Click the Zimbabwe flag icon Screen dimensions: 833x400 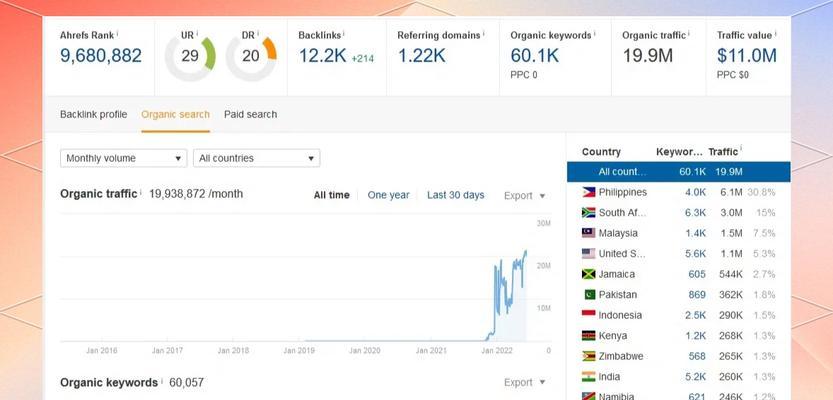[588, 356]
